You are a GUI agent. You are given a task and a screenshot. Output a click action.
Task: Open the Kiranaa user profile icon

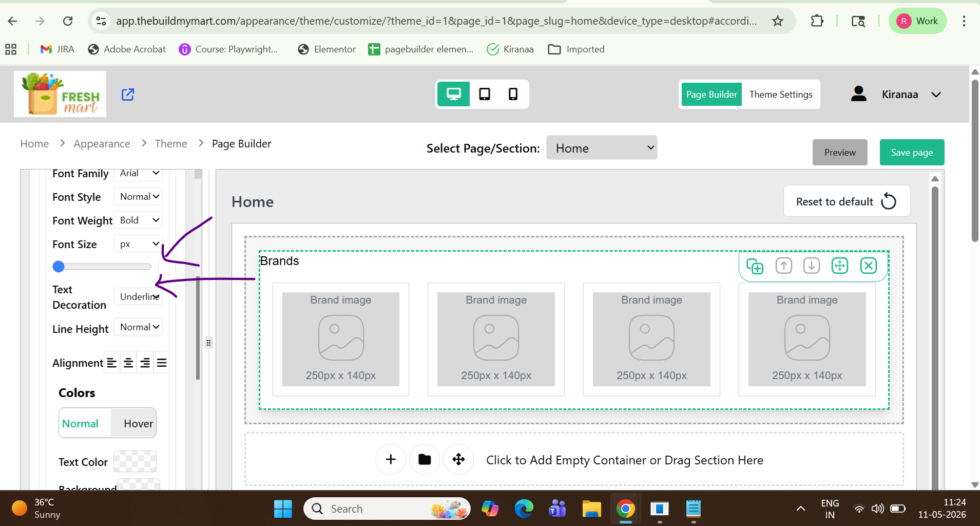tap(859, 94)
